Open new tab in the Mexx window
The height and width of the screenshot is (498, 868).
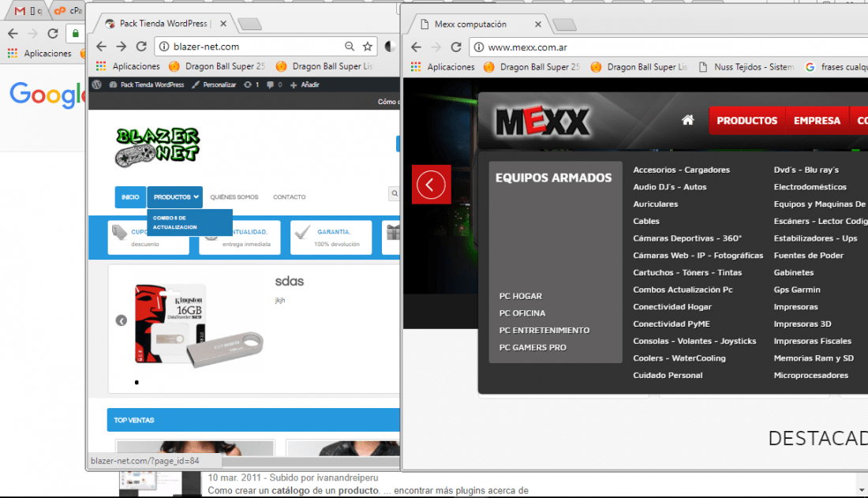(565, 24)
